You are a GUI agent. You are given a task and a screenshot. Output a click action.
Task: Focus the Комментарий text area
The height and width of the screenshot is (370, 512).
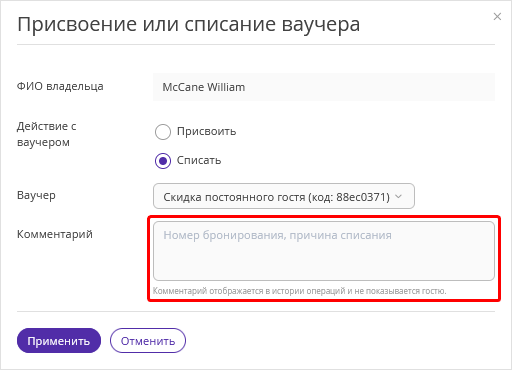pyautogui.click(x=324, y=251)
